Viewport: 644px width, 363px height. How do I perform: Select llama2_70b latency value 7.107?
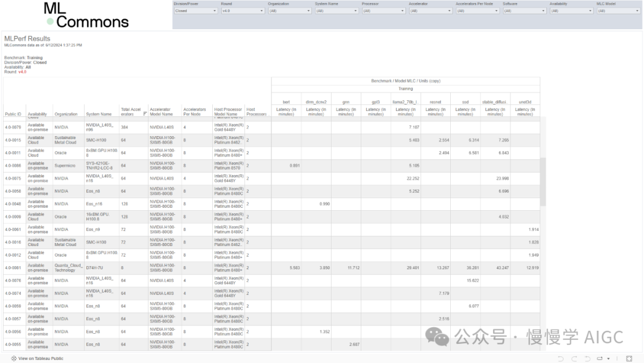click(x=414, y=127)
